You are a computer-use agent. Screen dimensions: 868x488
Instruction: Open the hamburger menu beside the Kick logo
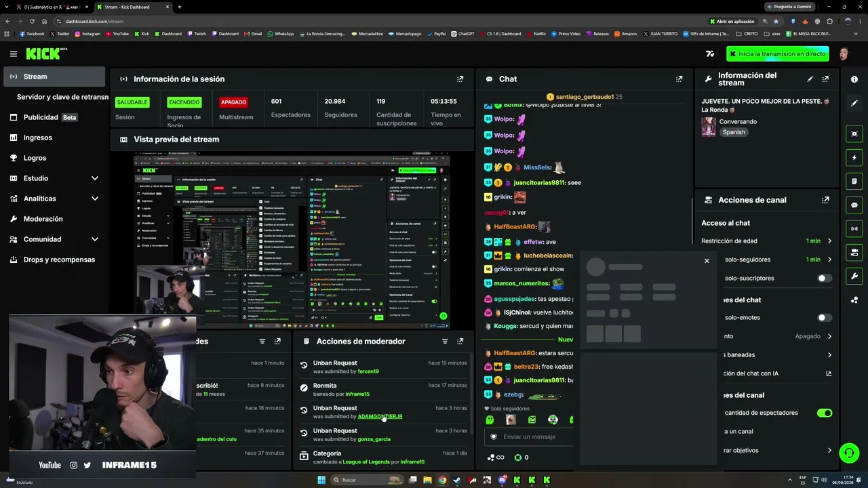[x=14, y=54]
